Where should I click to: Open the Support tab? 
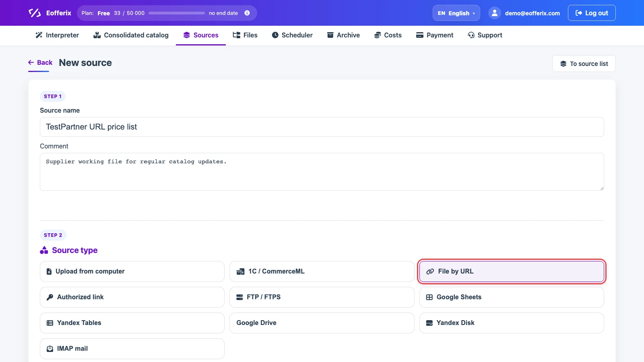485,35
